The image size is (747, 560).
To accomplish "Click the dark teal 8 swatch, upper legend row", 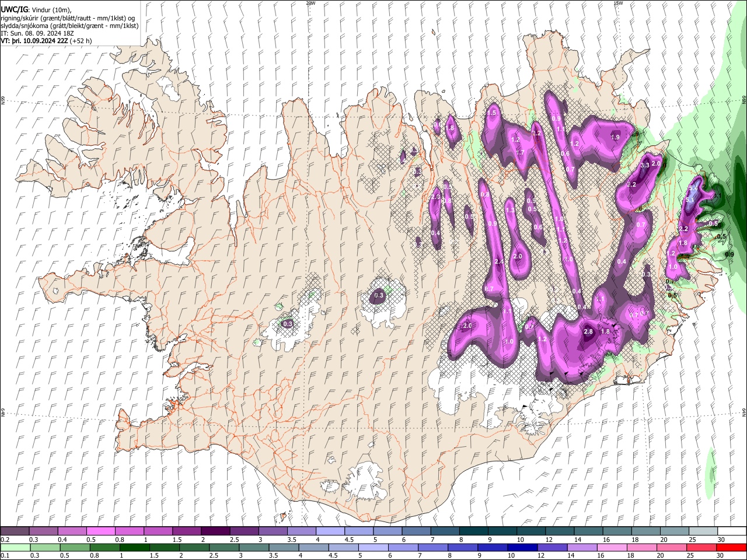I will tap(473, 531).
